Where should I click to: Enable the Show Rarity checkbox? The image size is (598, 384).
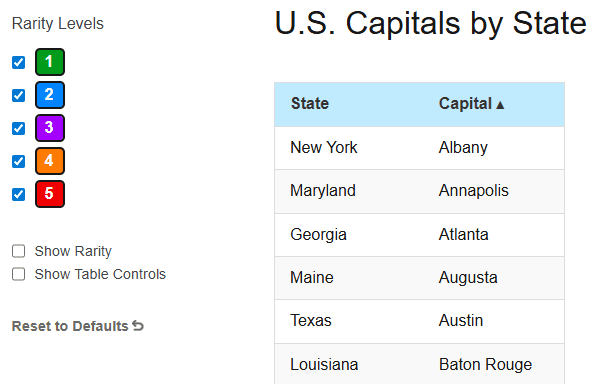[18, 251]
